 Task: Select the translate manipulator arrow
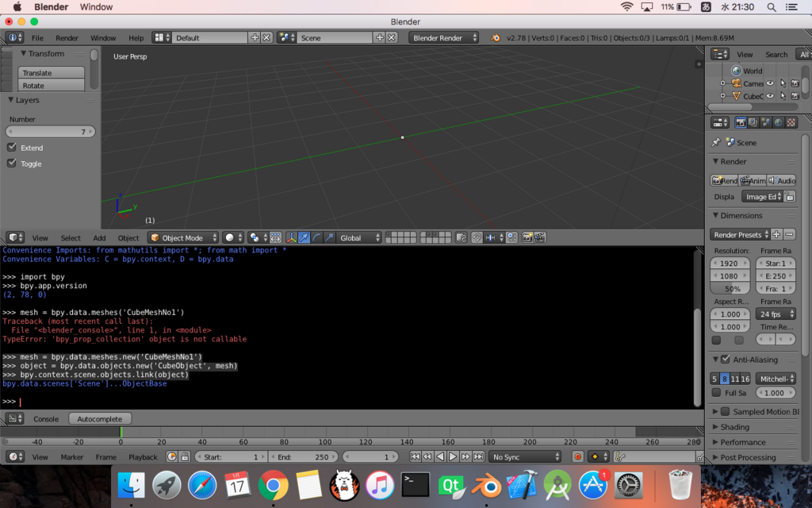[304, 237]
